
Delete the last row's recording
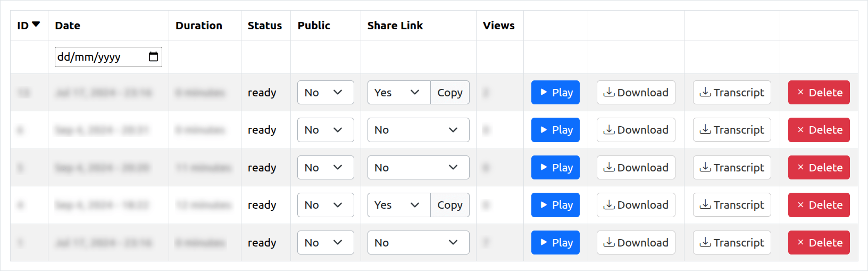tap(819, 243)
